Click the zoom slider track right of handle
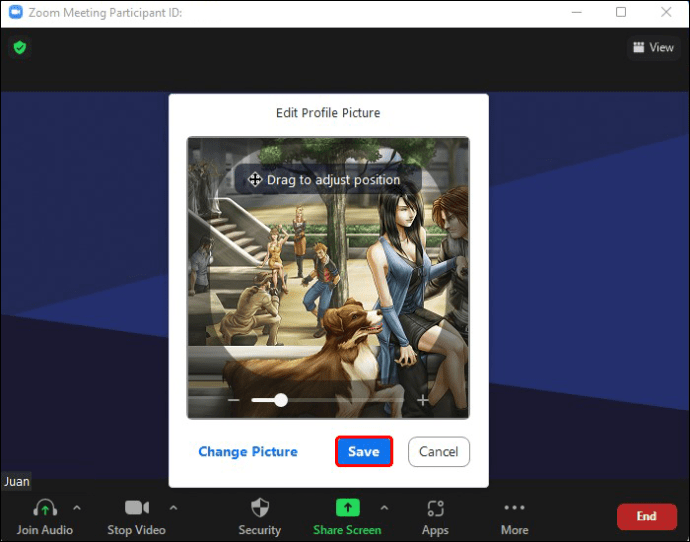 (x=346, y=400)
